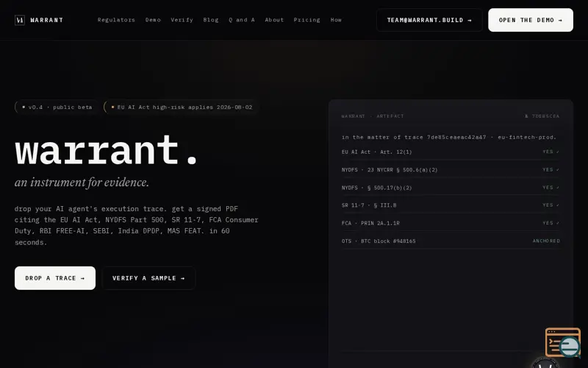Click the 'EU AI Act · Art. 12(1)' row
588x368 pixels.
451,152
